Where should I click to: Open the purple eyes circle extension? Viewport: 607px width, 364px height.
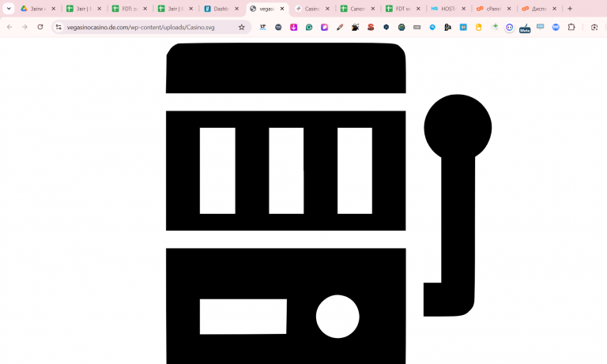click(510, 28)
